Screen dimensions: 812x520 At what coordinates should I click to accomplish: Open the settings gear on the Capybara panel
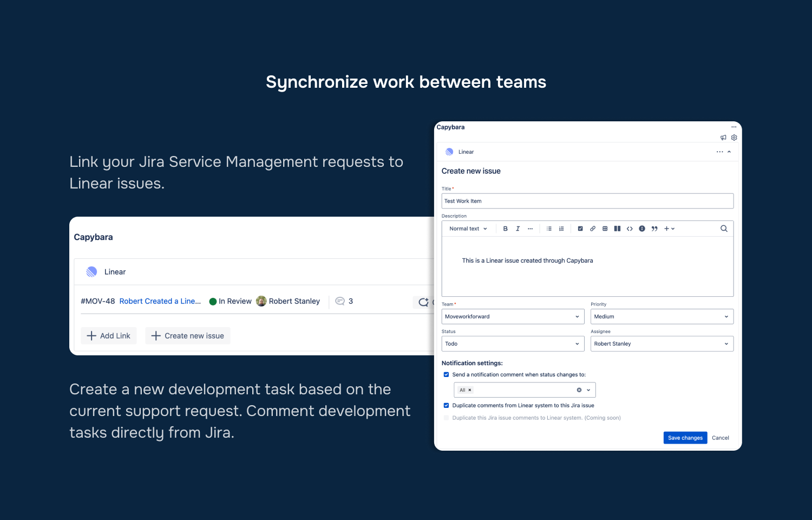734,138
